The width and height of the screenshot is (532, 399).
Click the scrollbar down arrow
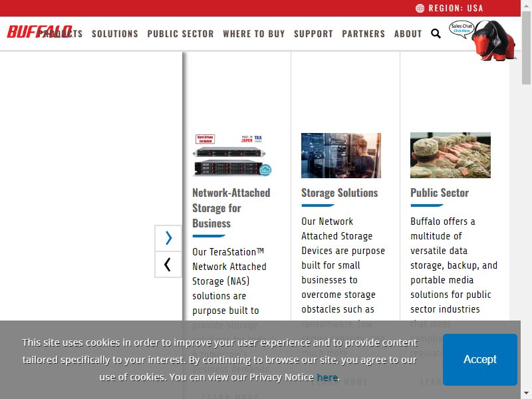[x=526, y=394]
